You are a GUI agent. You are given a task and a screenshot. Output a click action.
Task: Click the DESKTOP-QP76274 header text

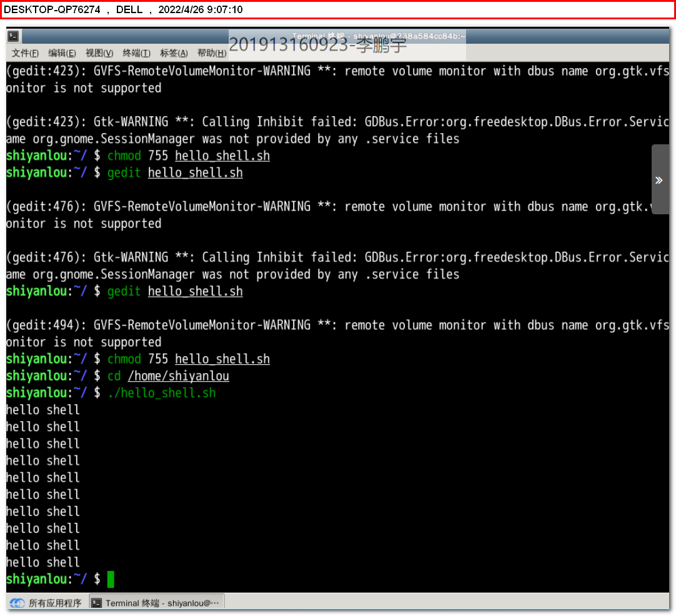coord(52,9)
